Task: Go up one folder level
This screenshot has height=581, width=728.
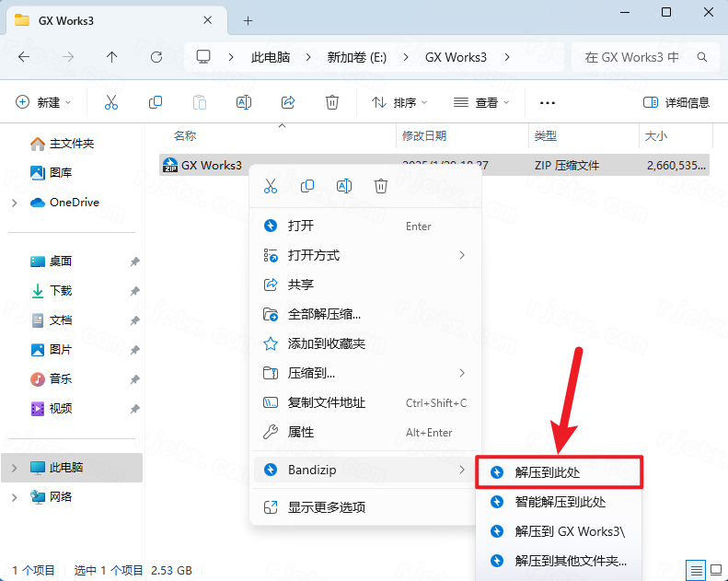Action: tap(112, 57)
